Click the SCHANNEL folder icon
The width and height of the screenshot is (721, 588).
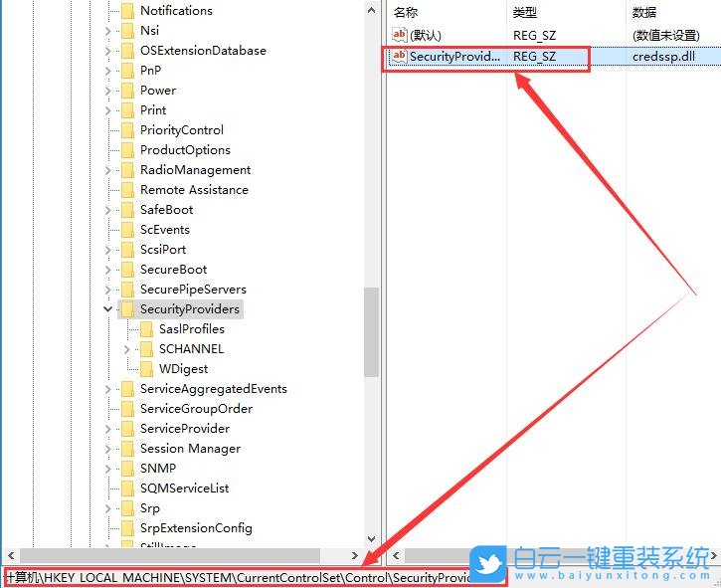pyautogui.click(x=146, y=349)
